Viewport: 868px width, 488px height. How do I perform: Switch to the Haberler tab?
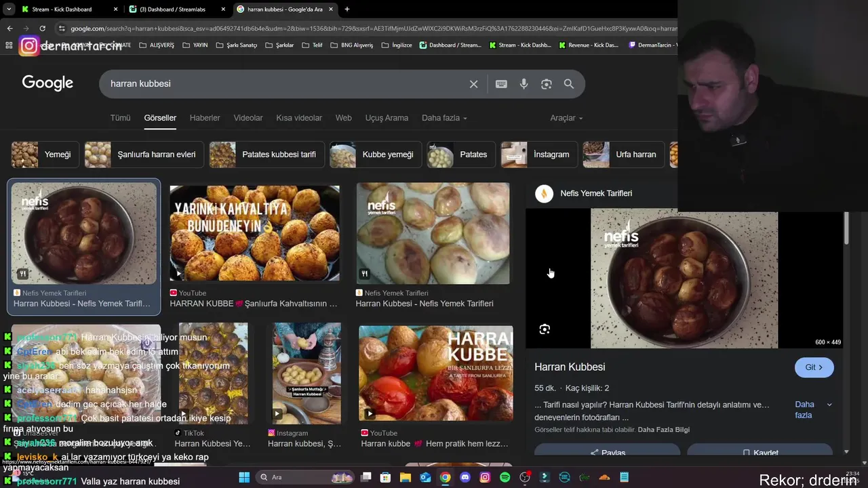pyautogui.click(x=205, y=118)
